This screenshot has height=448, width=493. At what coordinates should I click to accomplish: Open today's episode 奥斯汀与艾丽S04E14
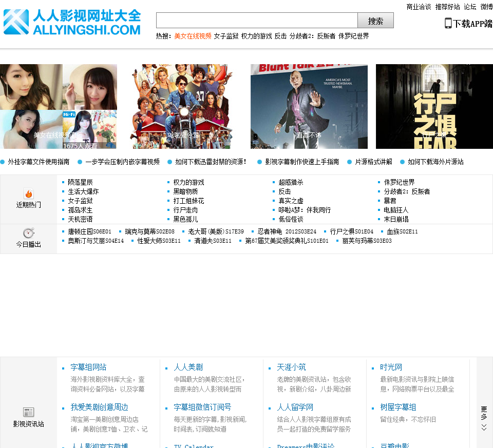(x=96, y=241)
